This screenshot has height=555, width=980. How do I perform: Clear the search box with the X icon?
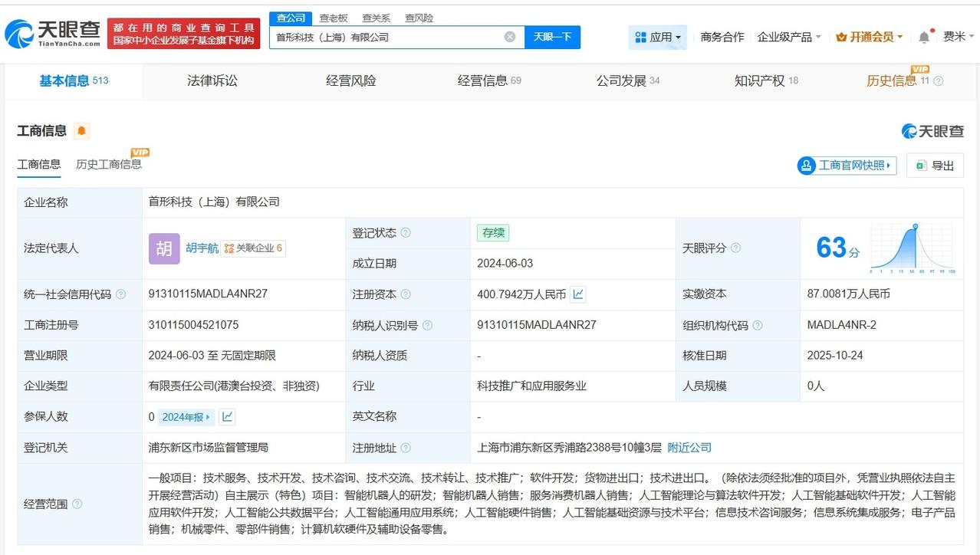(x=510, y=37)
